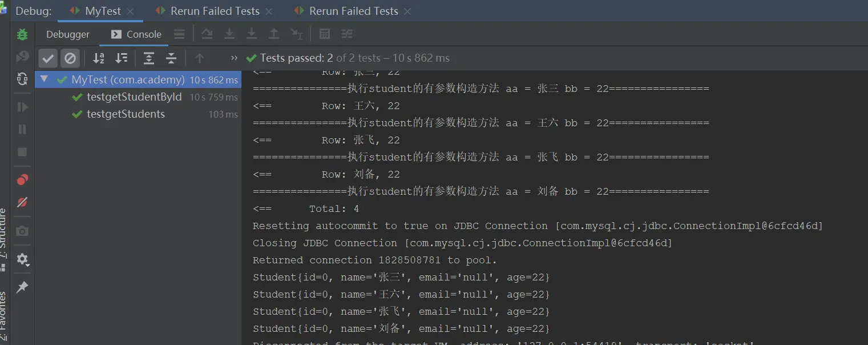Click the Resume Program icon

22,107
